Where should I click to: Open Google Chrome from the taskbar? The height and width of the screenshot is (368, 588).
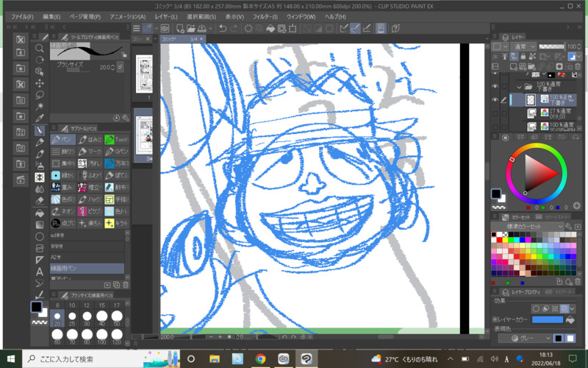point(260,359)
